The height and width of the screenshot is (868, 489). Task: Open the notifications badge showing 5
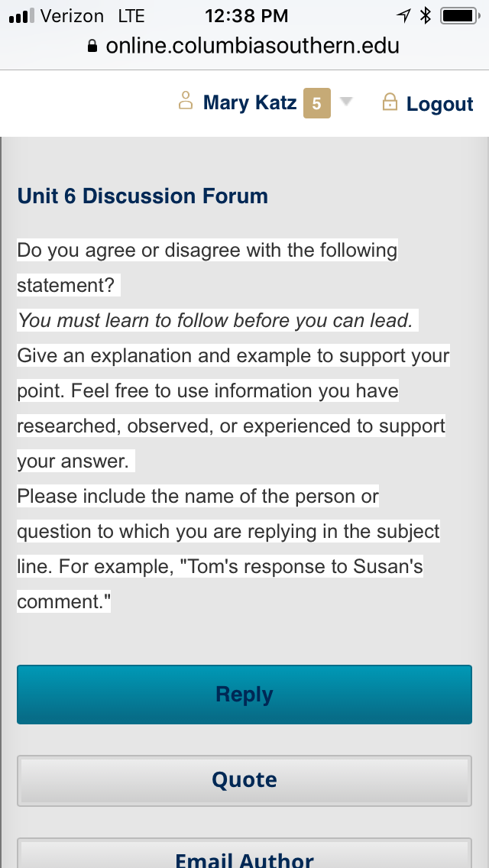tap(317, 103)
